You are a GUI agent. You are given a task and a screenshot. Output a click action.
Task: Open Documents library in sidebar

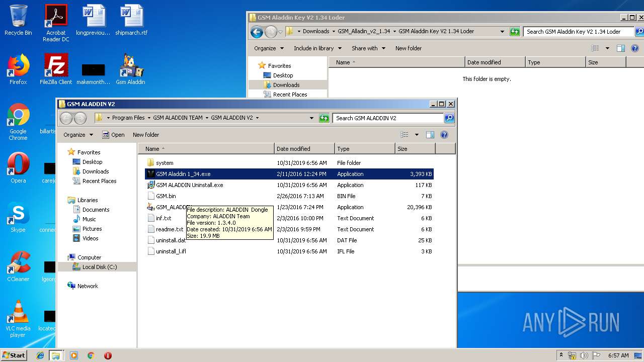[x=96, y=210]
